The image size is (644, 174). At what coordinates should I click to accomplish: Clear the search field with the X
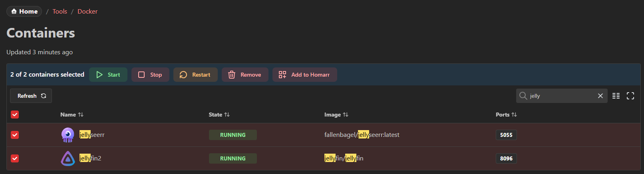pyautogui.click(x=600, y=96)
